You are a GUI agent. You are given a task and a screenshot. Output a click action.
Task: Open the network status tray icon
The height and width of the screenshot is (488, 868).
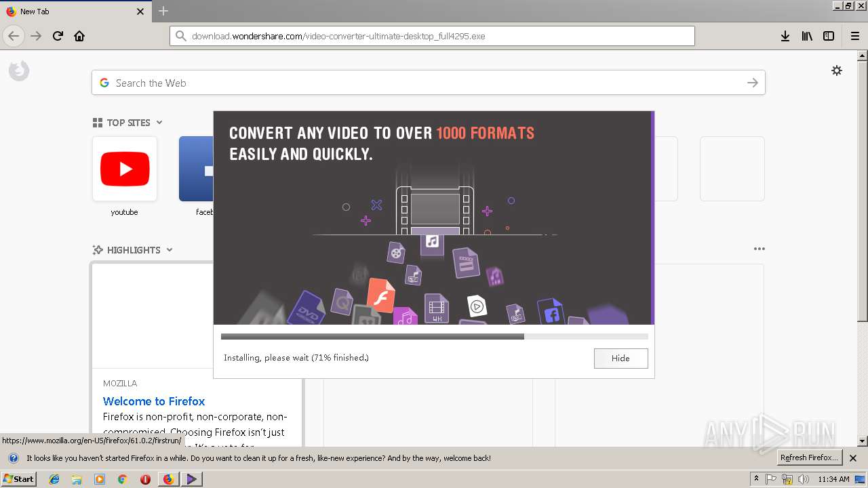tap(787, 479)
